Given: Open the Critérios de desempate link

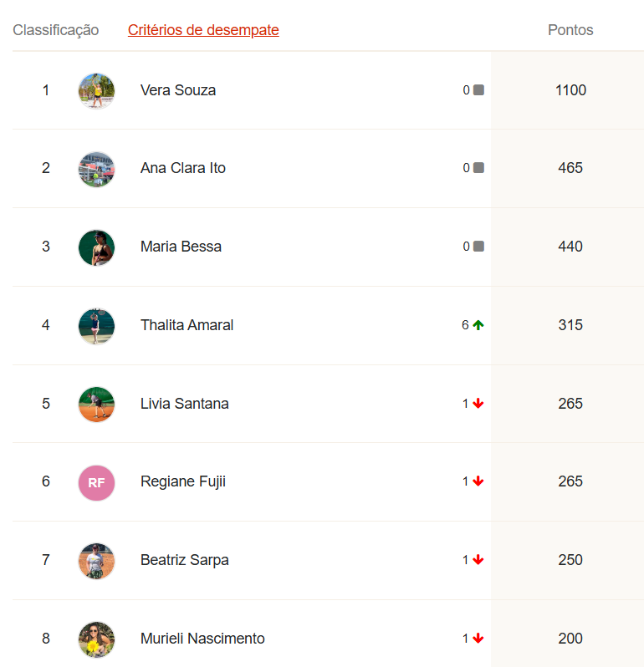Looking at the screenshot, I should click(203, 30).
